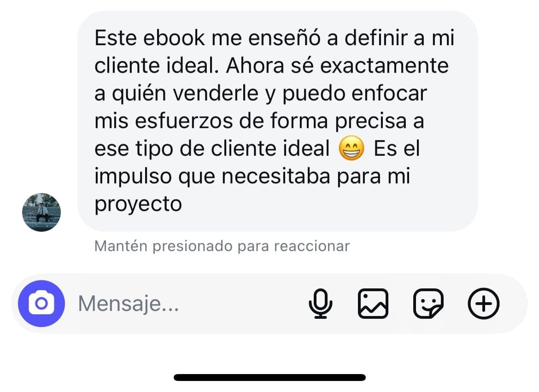The height and width of the screenshot is (392, 539).
Task: Open the sticker picker icon
Action: pos(428,304)
